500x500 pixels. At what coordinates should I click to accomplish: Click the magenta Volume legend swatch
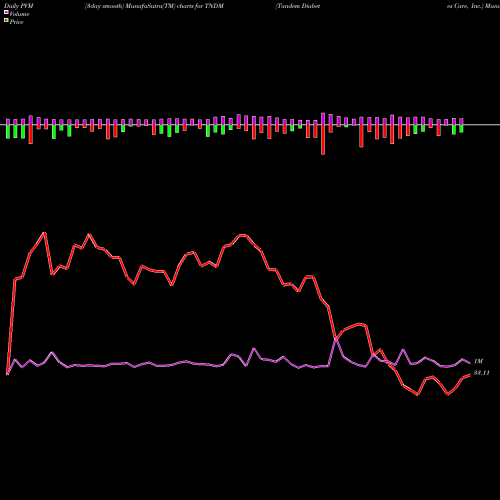pos(6,12)
